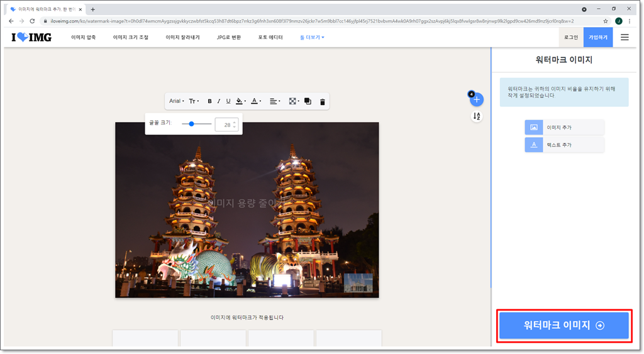The height and width of the screenshot is (354, 644).
Task: Open the 이미지 크기 조절 menu item
Action: click(131, 37)
